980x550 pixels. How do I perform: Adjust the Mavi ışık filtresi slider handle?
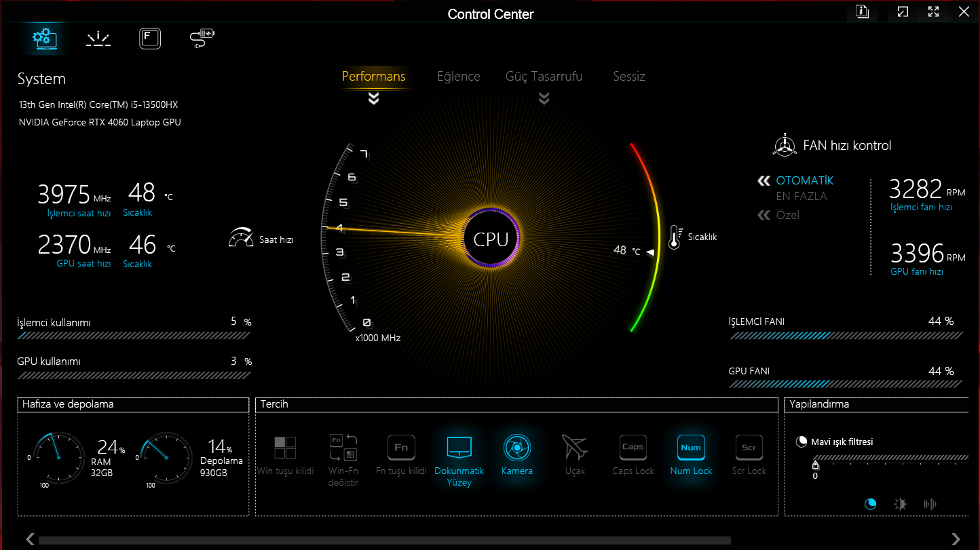click(x=815, y=465)
